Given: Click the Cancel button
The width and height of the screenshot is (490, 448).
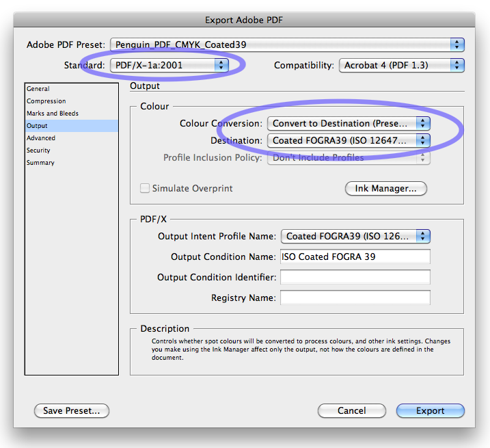Looking at the screenshot, I should (352, 411).
